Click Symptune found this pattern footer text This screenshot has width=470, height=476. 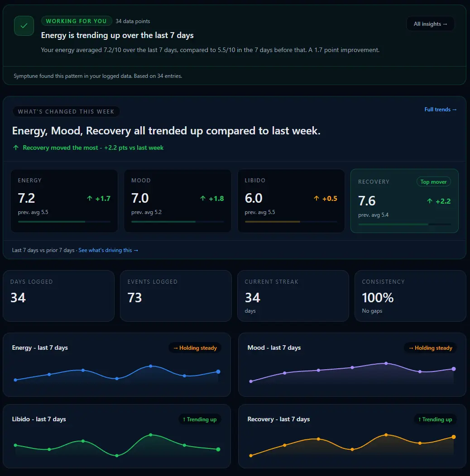pos(98,76)
